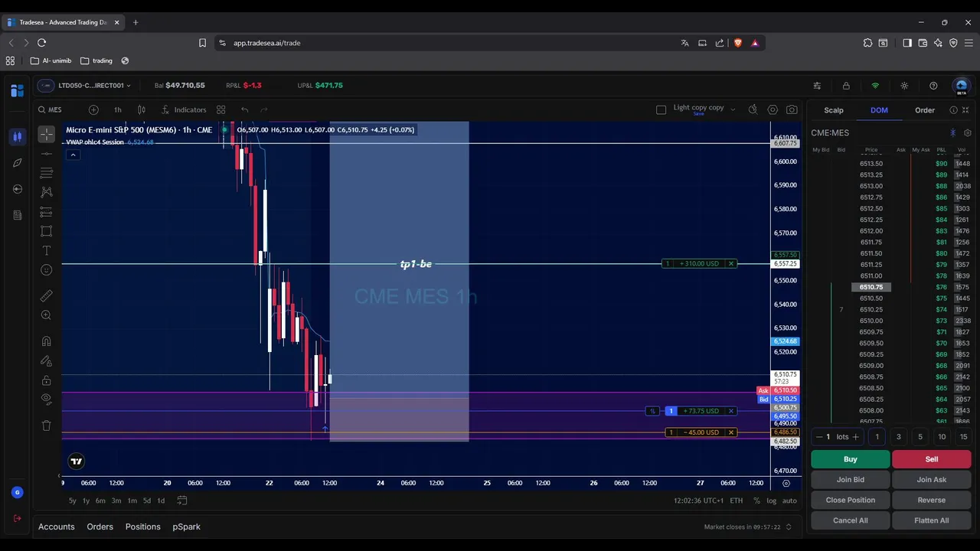Collapse the indicator legend chevron
The height and width of the screenshot is (551, 980).
(73, 155)
